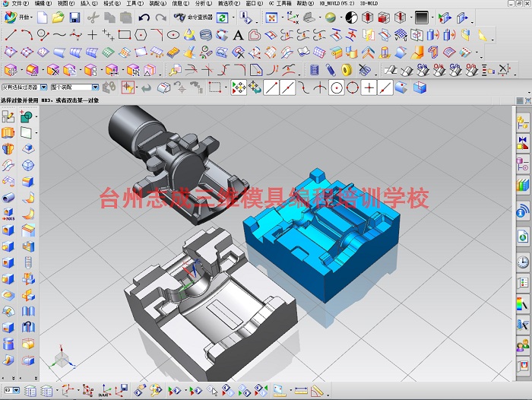532x400 pixels.
Task: Expand dropdown arrow next to black swatch
Action: 432,17
